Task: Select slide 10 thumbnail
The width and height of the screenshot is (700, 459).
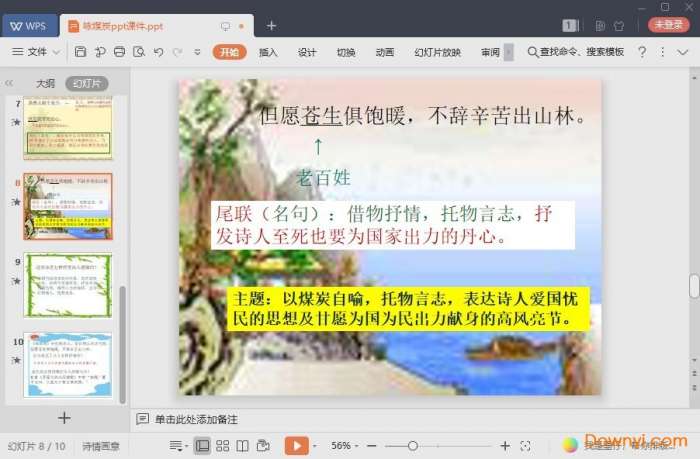Action: click(68, 364)
